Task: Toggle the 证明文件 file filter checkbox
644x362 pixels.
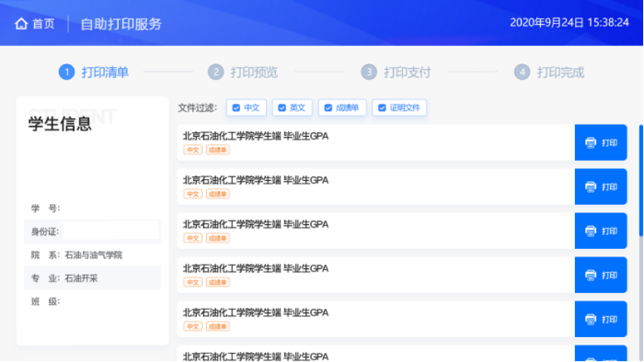Action: [x=382, y=107]
